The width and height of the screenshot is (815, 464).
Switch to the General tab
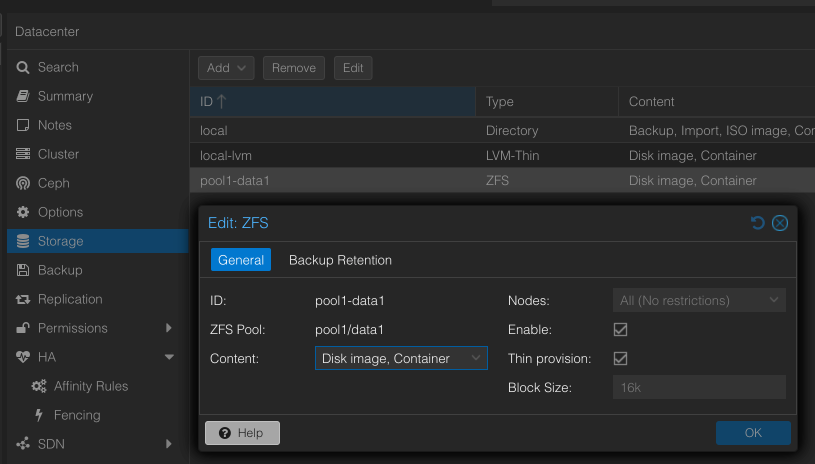tap(241, 260)
